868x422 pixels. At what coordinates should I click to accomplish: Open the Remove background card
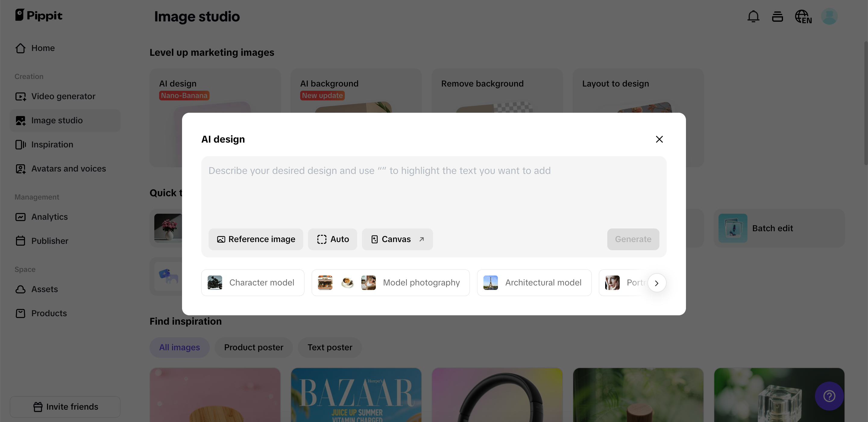coord(497,90)
